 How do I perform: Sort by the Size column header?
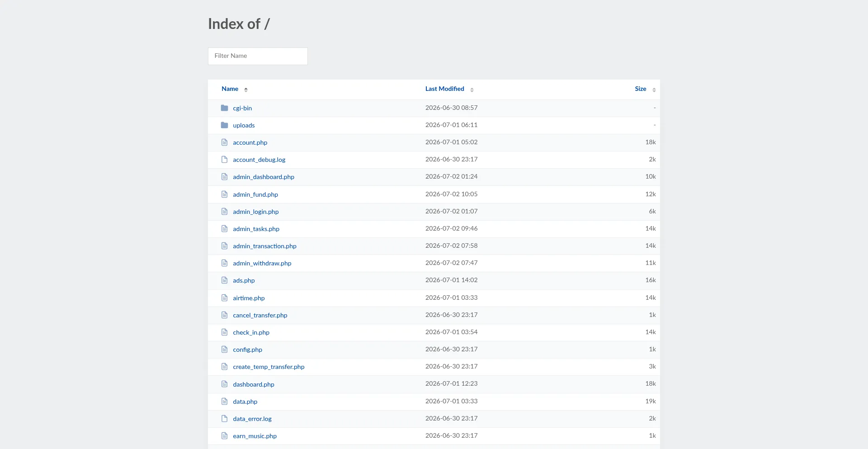pos(640,89)
